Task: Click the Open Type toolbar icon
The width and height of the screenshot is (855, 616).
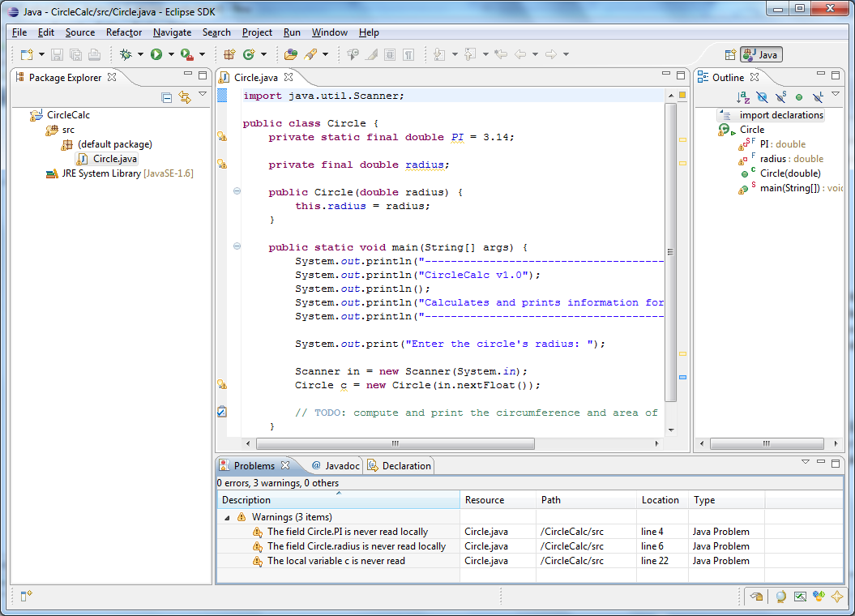Action: (290, 54)
